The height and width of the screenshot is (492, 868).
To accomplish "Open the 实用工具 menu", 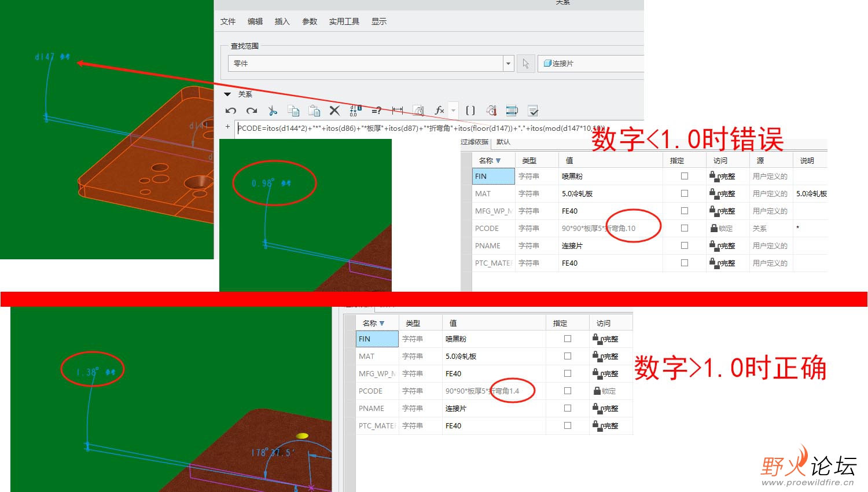I will coord(344,21).
